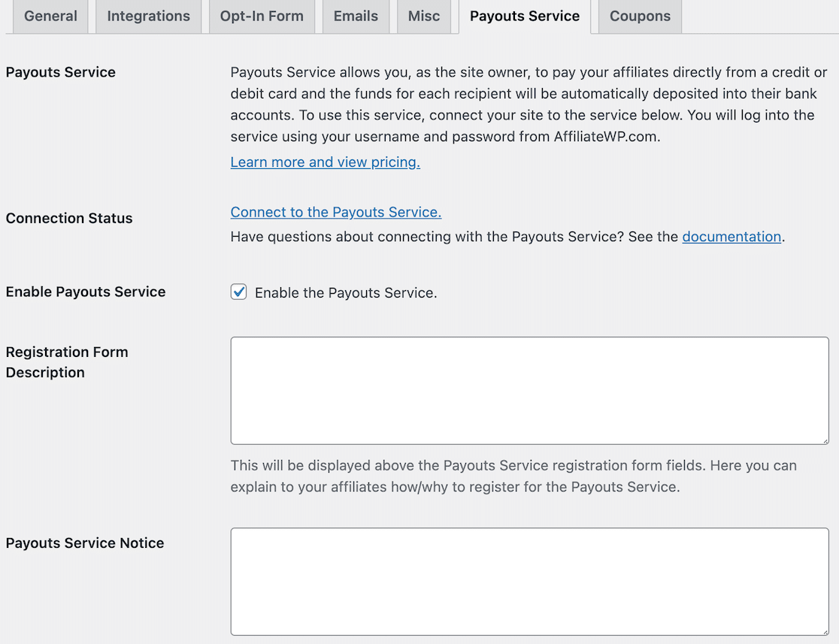Screen dimensions: 839x644
Task: Open the 'Learn more and view pricing' link
Action: (x=325, y=162)
